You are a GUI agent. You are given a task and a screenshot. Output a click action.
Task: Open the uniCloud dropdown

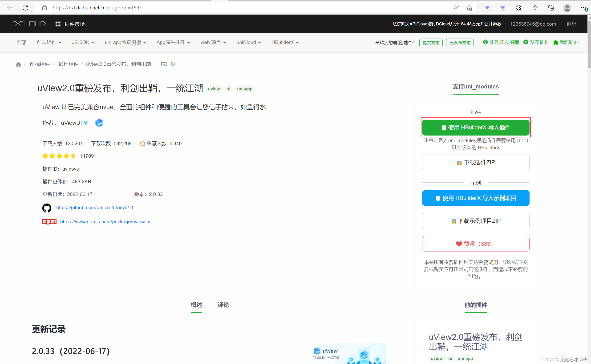point(248,42)
